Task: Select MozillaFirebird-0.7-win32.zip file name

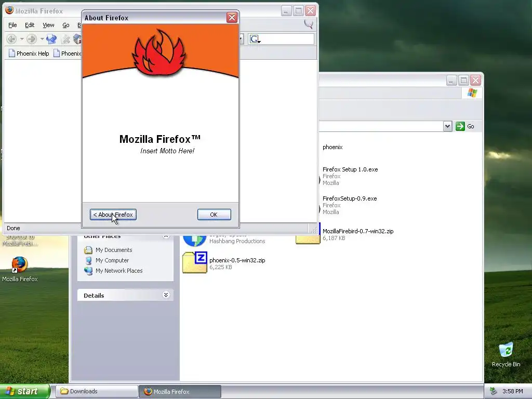Action: point(358,231)
